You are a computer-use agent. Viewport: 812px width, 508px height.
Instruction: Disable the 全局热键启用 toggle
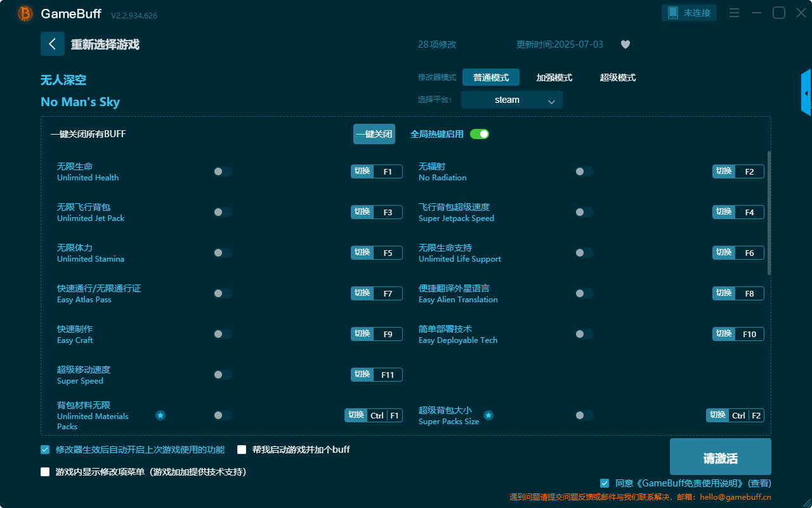click(x=479, y=134)
